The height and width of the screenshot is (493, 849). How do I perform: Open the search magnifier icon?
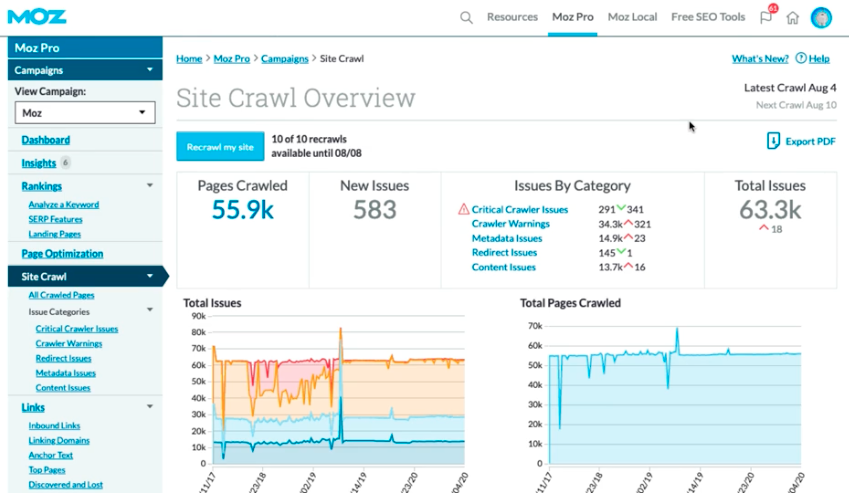[x=466, y=17]
